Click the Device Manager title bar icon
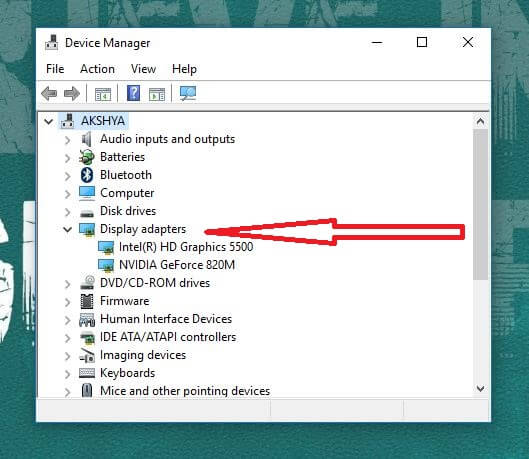 click(52, 42)
